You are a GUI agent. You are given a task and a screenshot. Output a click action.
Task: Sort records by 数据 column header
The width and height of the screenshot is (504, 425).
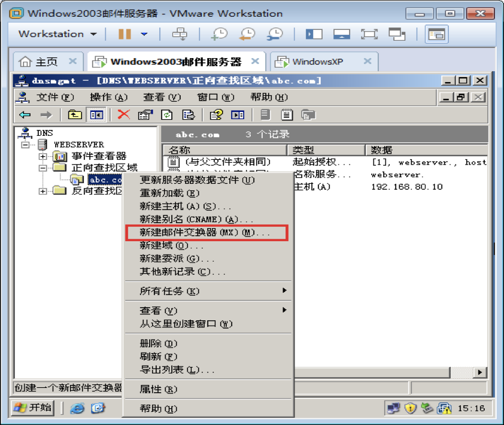427,150
